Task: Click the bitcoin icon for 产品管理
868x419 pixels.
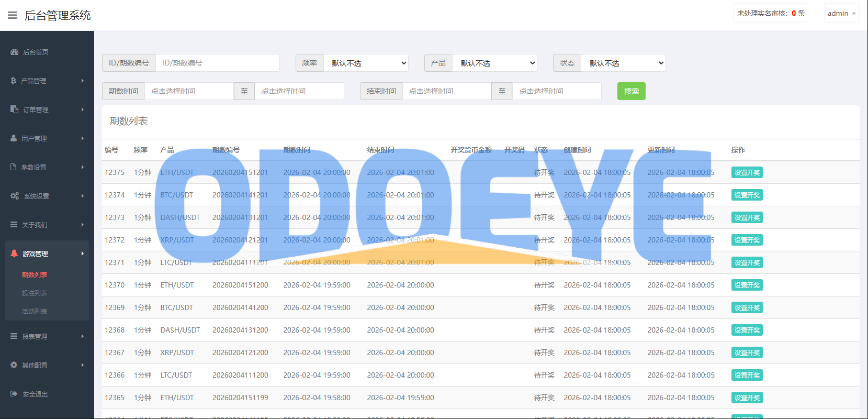Action: pos(13,81)
